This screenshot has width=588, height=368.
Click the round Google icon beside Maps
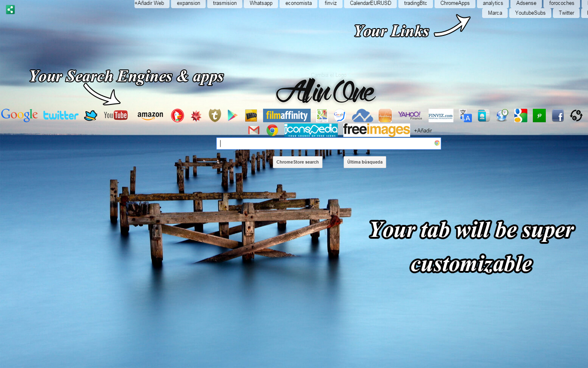point(339,115)
